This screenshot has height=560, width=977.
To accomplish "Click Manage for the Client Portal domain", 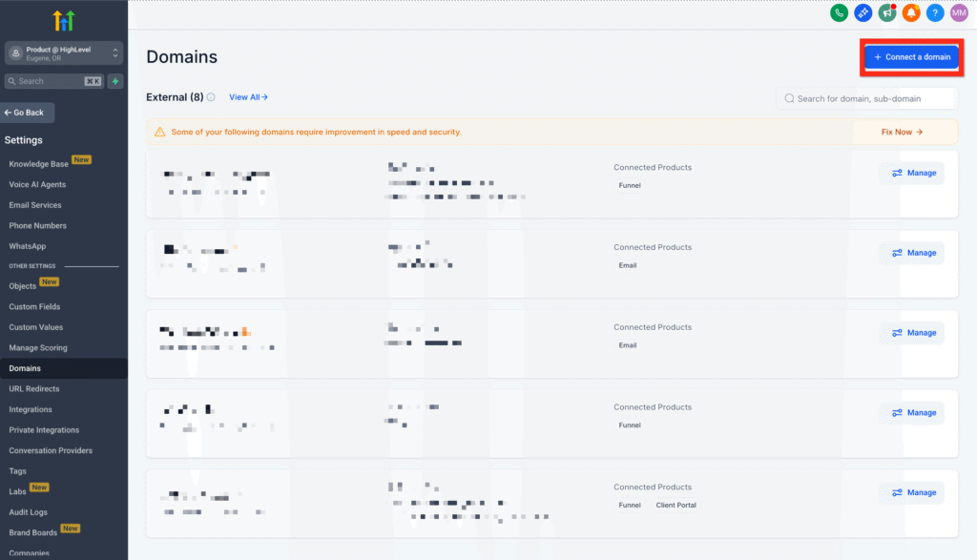I will point(912,492).
